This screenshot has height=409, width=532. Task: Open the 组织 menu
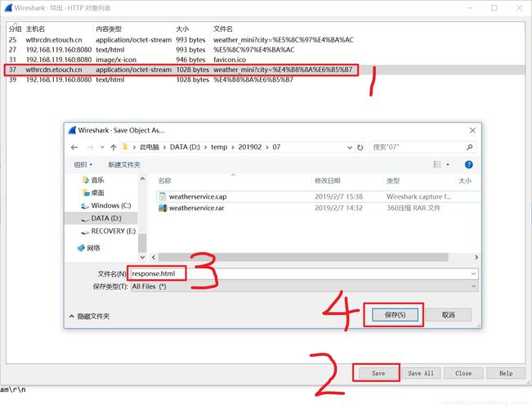click(83, 164)
